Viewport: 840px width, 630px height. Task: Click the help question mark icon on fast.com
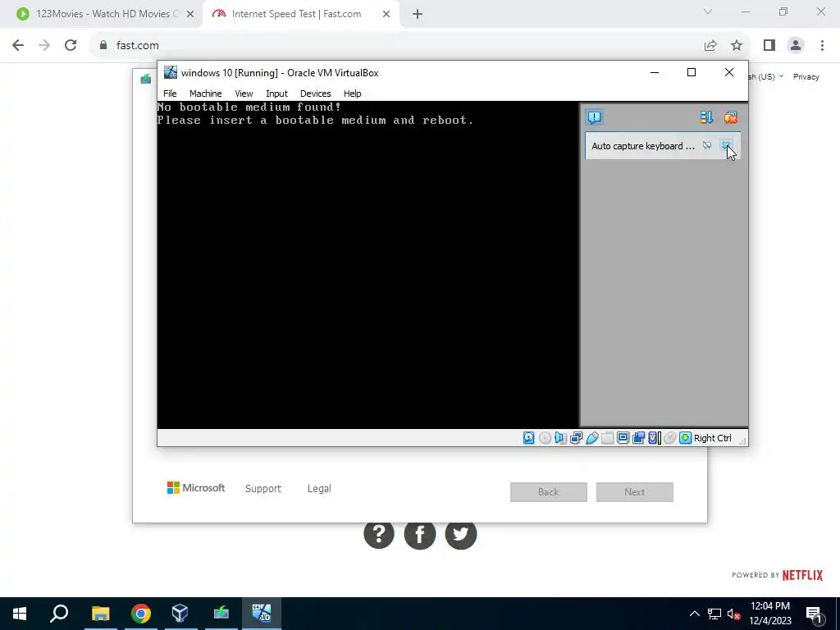click(379, 533)
